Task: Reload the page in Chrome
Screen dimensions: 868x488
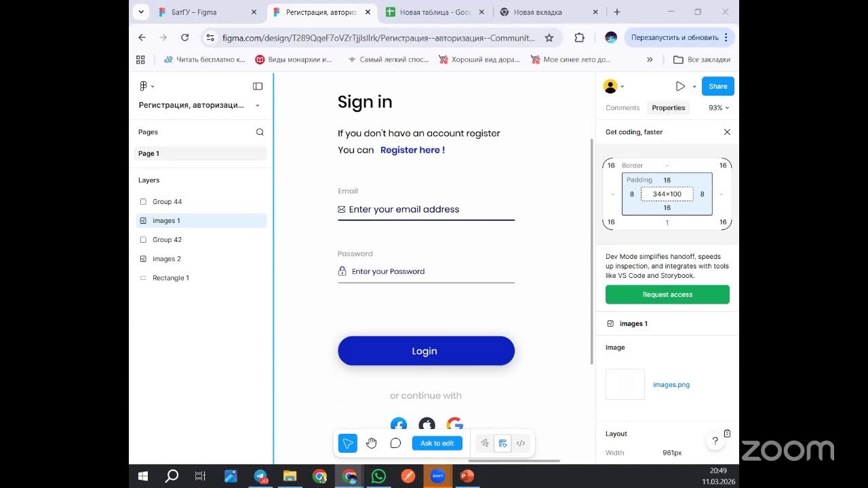Action: pos(184,38)
